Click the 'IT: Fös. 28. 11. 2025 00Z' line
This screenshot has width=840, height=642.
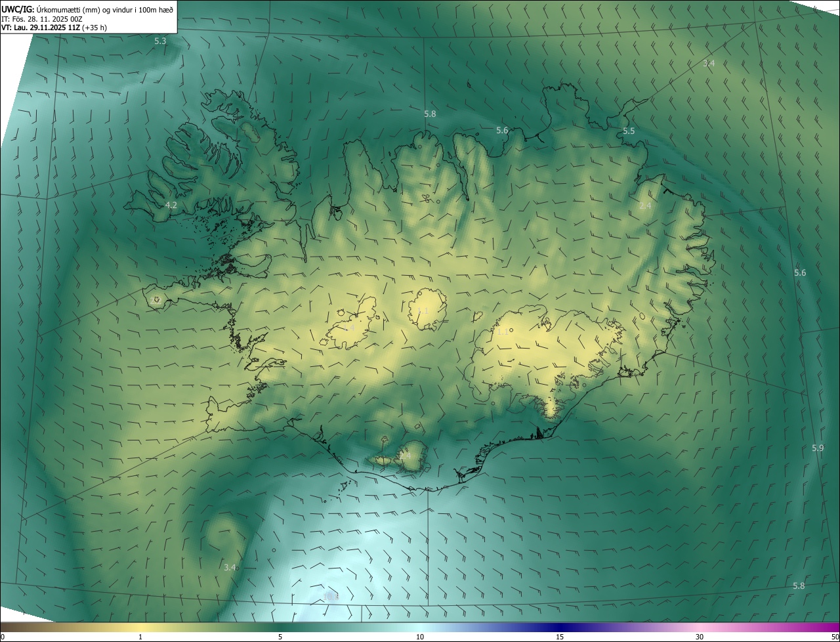[41, 18]
